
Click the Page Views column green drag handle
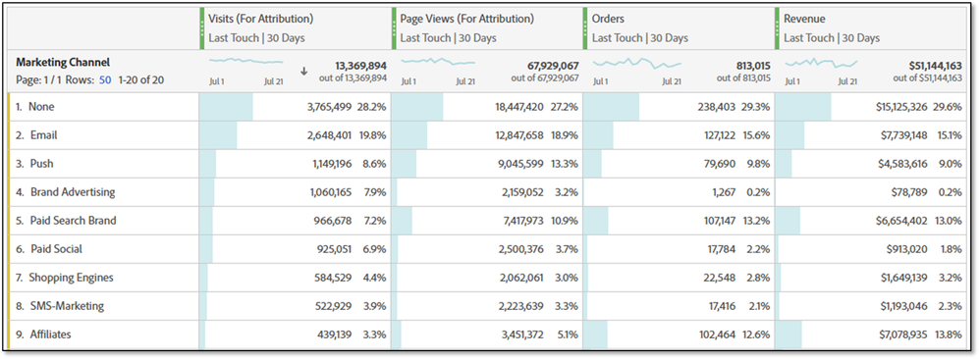(x=394, y=28)
